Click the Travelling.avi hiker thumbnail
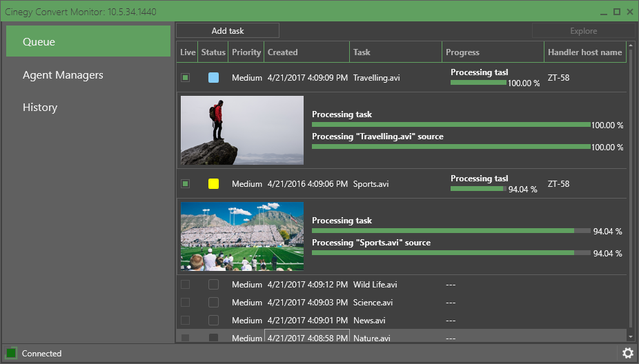 [x=242, y=130]
